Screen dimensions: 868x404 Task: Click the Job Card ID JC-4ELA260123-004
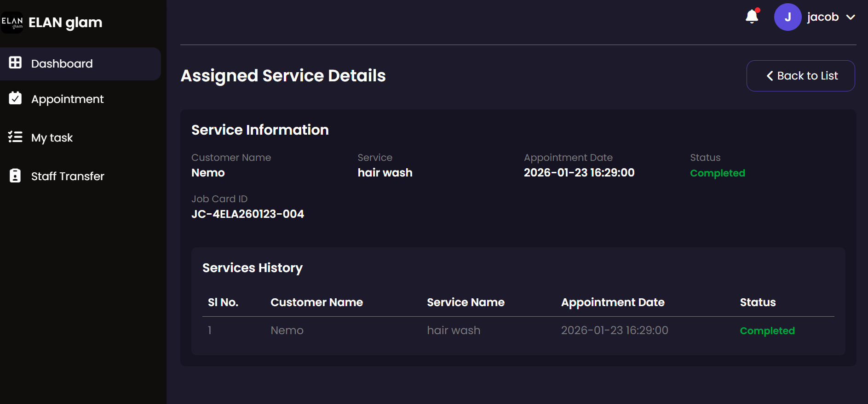coord(247,214)
